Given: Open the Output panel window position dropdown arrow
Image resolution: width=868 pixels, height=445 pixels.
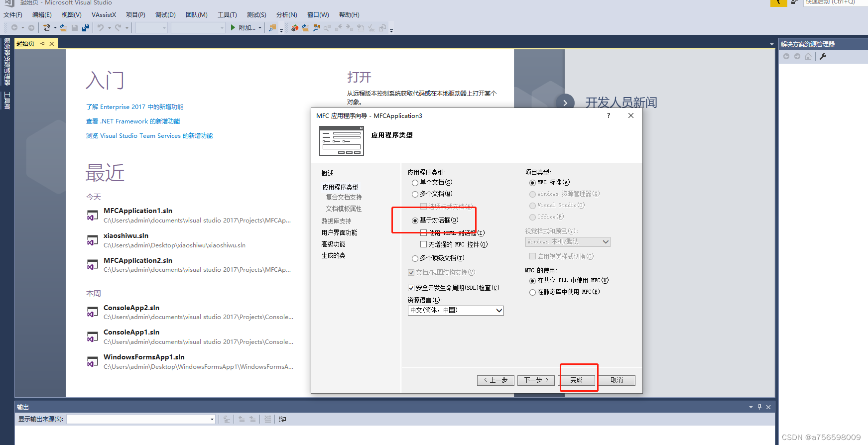Looking at the screenshot, I should pos(751,407).
